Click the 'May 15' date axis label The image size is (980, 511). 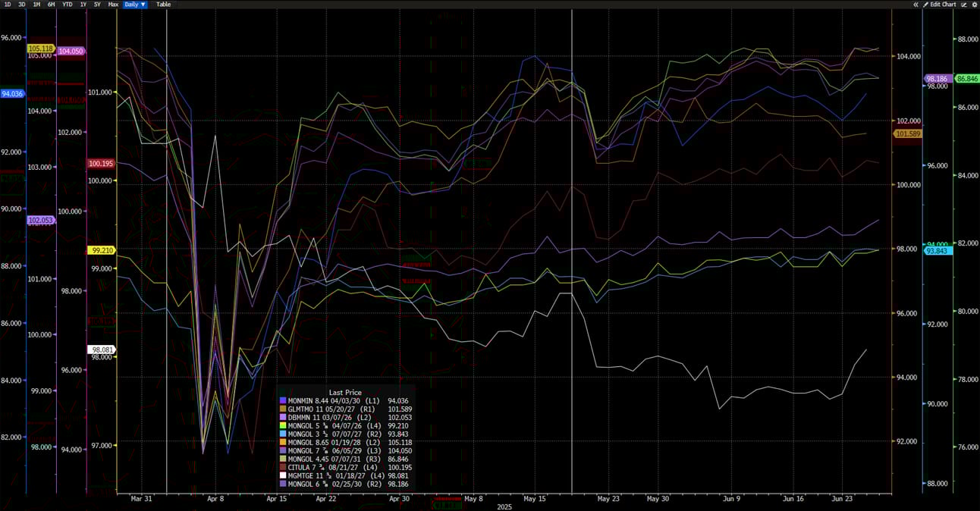point(535,499)
